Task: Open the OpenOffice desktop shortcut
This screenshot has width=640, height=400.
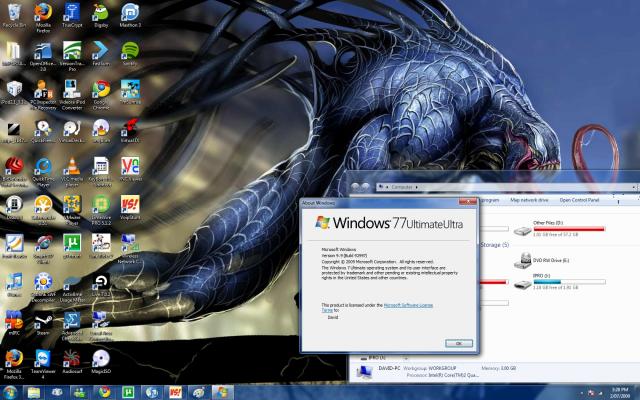Action: click(x=43, y=56)
